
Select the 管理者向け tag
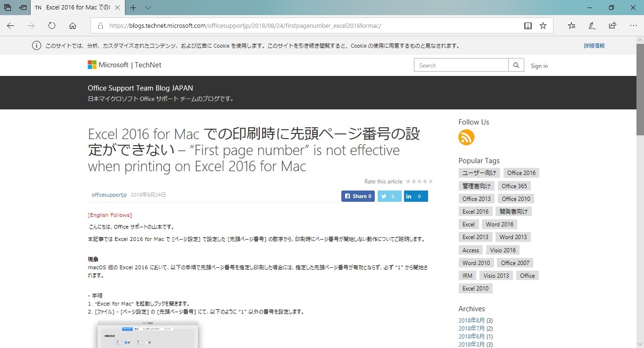476,186
